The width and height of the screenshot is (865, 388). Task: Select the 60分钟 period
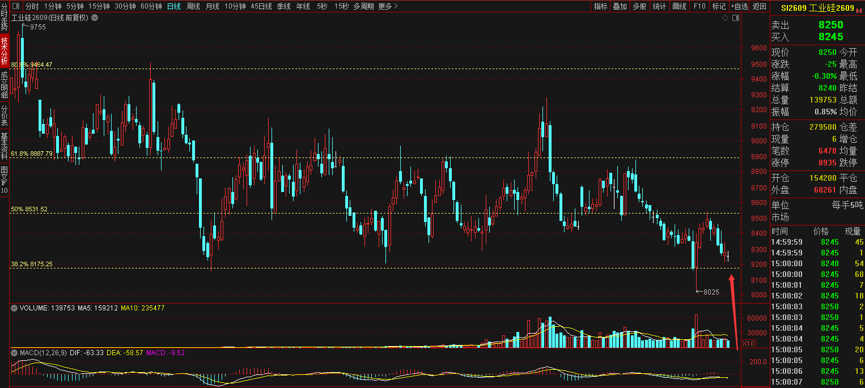[151, 6]
